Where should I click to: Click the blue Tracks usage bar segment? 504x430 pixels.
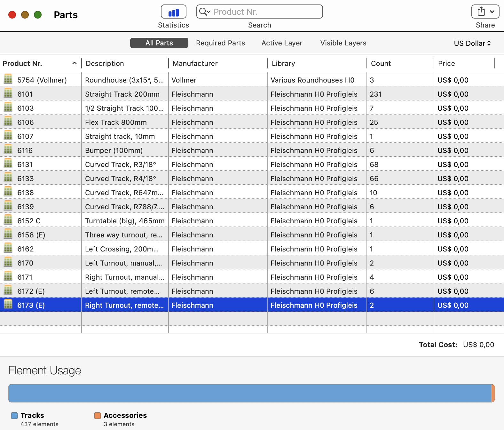250,393
